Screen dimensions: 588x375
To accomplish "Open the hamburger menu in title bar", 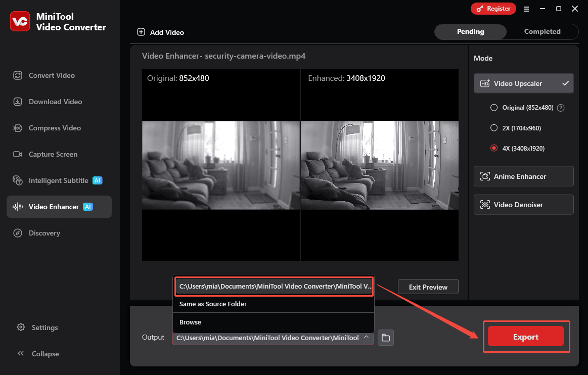I will point(526,9).
